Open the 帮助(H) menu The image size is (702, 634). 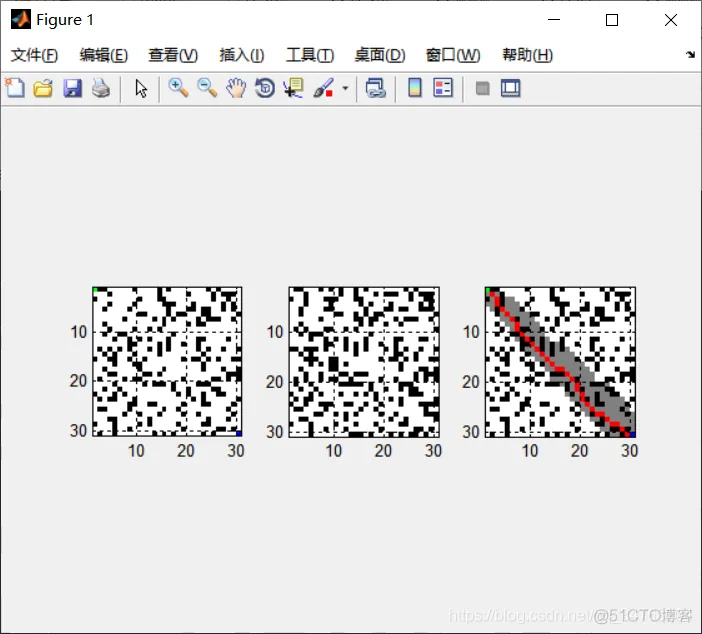(x=527, y=55)
